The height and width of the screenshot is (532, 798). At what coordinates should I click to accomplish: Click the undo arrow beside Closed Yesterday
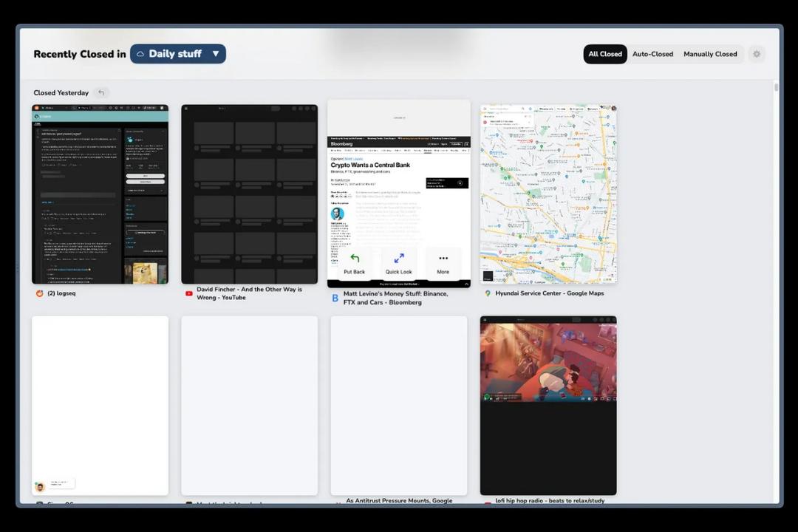101,92
